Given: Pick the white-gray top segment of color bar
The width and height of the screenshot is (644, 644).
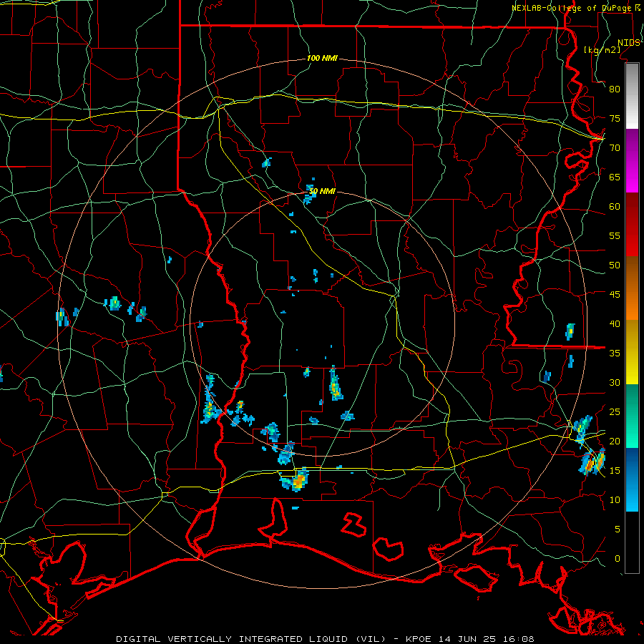Looking at the screenshot, I should (x=632, y=96).
